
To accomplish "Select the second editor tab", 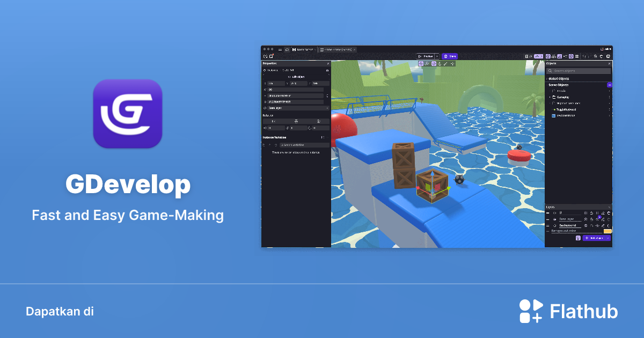I will click(336, 49).
